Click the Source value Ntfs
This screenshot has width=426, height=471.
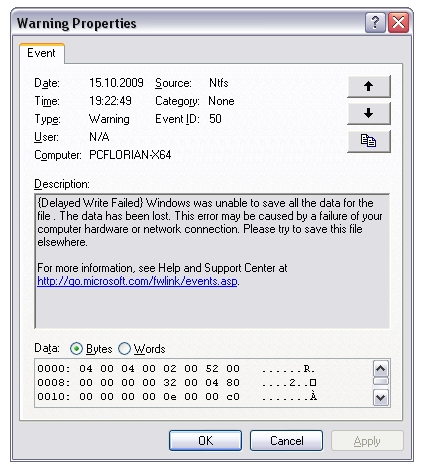click(219, 83)
